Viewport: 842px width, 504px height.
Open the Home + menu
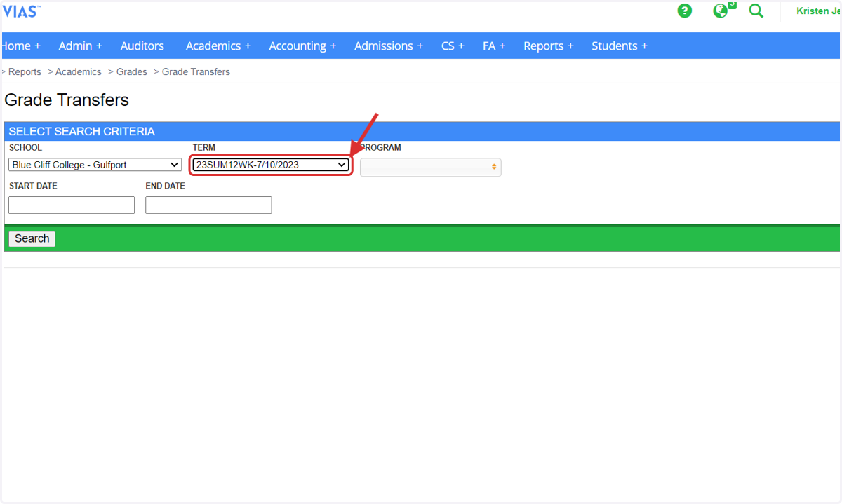point(21,46)
